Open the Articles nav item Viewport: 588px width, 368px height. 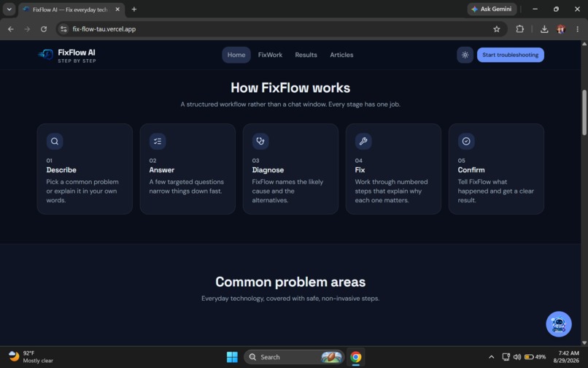(x=341, y=55)
